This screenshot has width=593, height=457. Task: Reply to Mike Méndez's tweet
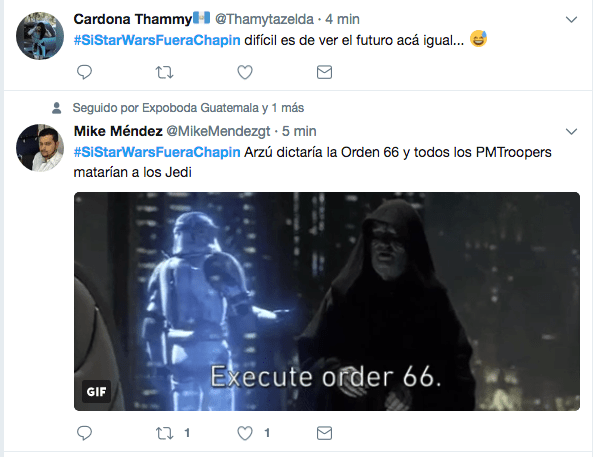(x=84, y=433)
